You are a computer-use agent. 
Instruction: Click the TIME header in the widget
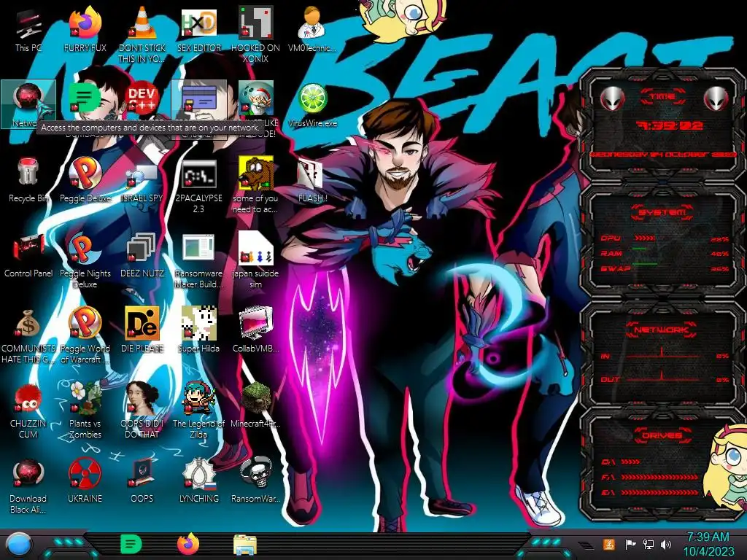coord(662,97)
